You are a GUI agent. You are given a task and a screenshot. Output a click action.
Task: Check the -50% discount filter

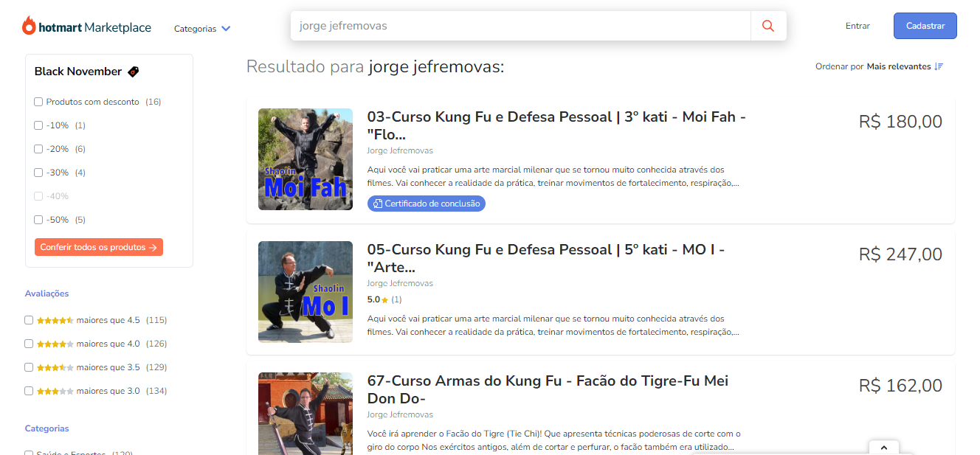38,220
